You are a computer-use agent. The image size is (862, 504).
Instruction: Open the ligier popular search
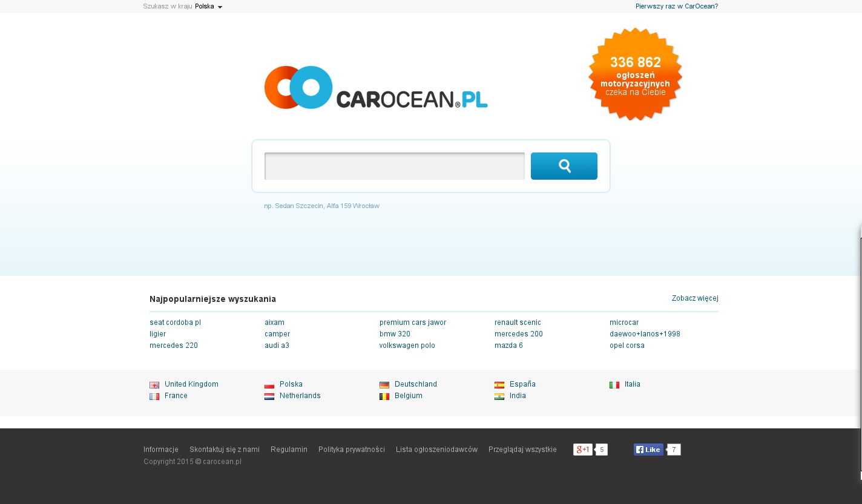tap(157, 334)
